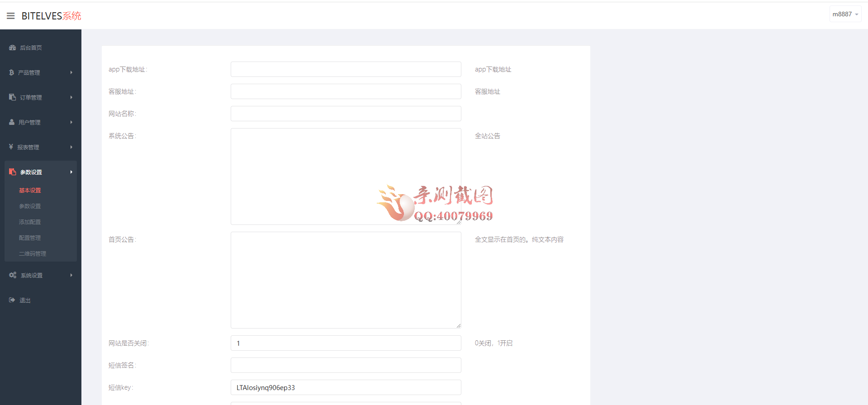Image resolution: width=868 pixels, height=405 pixels.
Task: Collapse the 参数设置 menu arrow
Action: click(x=71, y=172)
